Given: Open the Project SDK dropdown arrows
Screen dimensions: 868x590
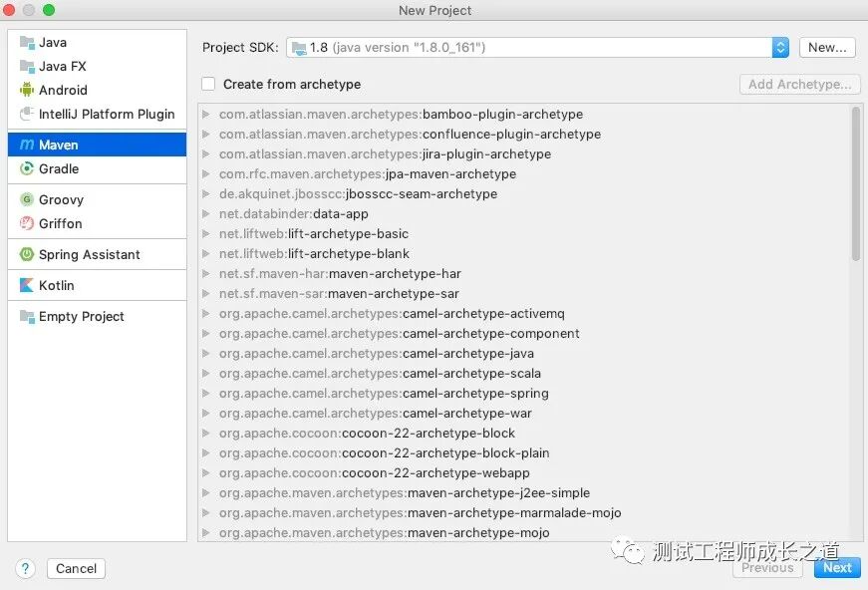Looking at the screenshot, I should point(780,48).
